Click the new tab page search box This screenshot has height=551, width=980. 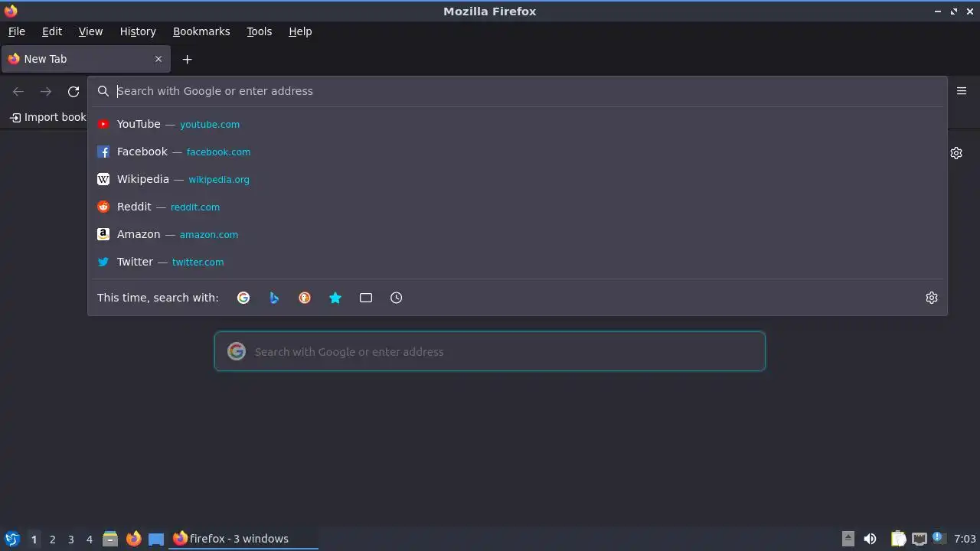[x=490, y=351]
